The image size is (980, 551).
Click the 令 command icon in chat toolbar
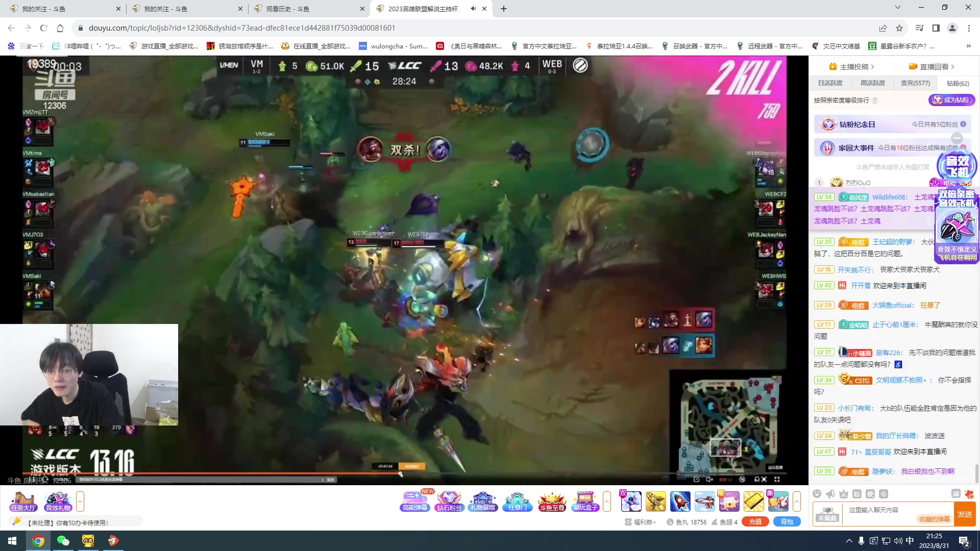pyautogui.click(x=884, y=493)
